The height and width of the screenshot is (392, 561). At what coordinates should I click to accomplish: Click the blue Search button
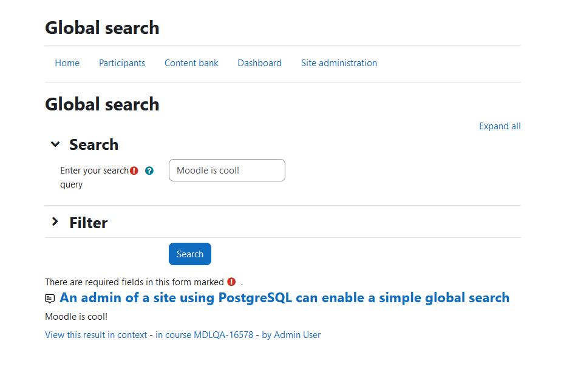[x=190, y=254]
